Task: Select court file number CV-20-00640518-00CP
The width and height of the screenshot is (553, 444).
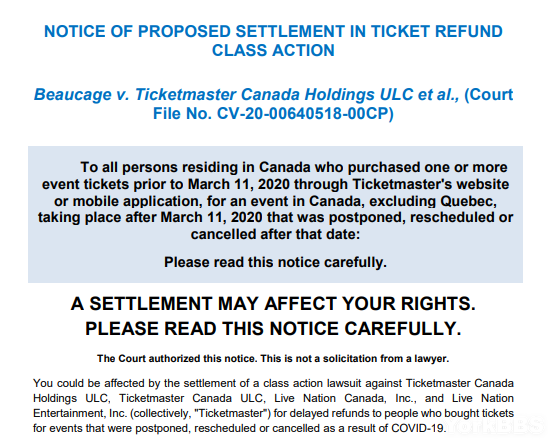Action: 303,114
